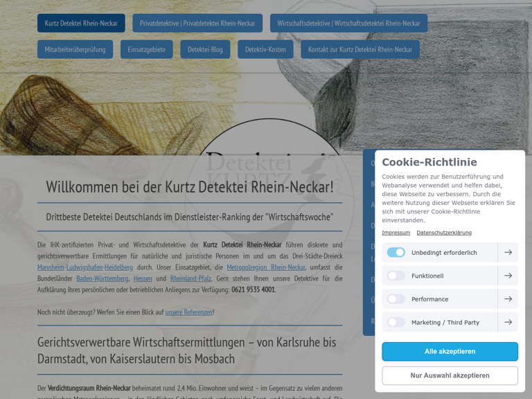Enable the Performance cookies toggle
The width and height of the screenshot is (532, 399).
pyautogui.click(x=396, y=299)
